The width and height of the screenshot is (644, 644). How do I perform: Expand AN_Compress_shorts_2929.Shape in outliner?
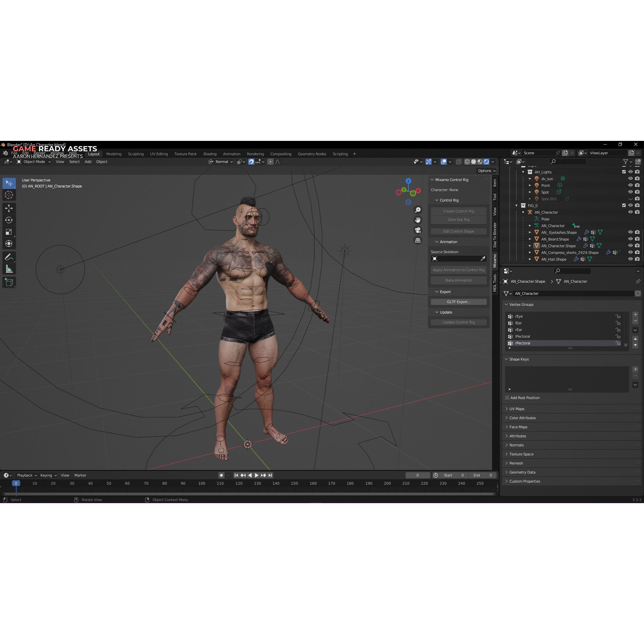[x=530, y=253]
